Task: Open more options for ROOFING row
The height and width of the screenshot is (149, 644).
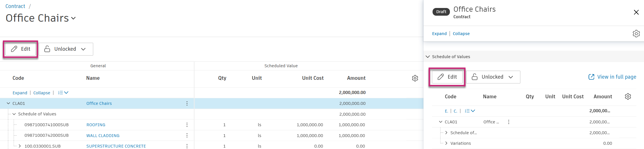Action: (x=187, y=125)
